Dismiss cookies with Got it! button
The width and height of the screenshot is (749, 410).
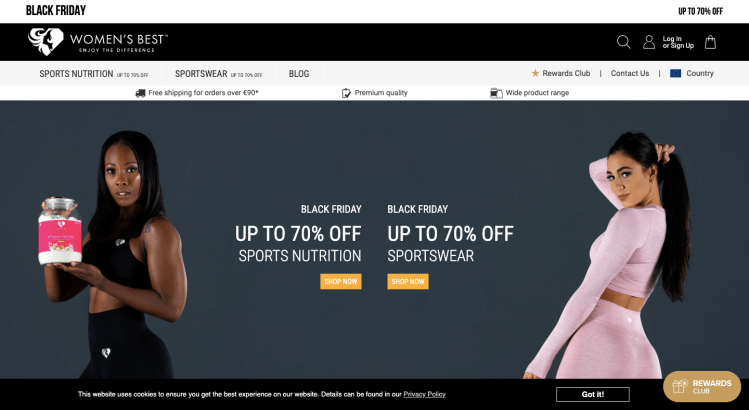[x=593, y=394]
